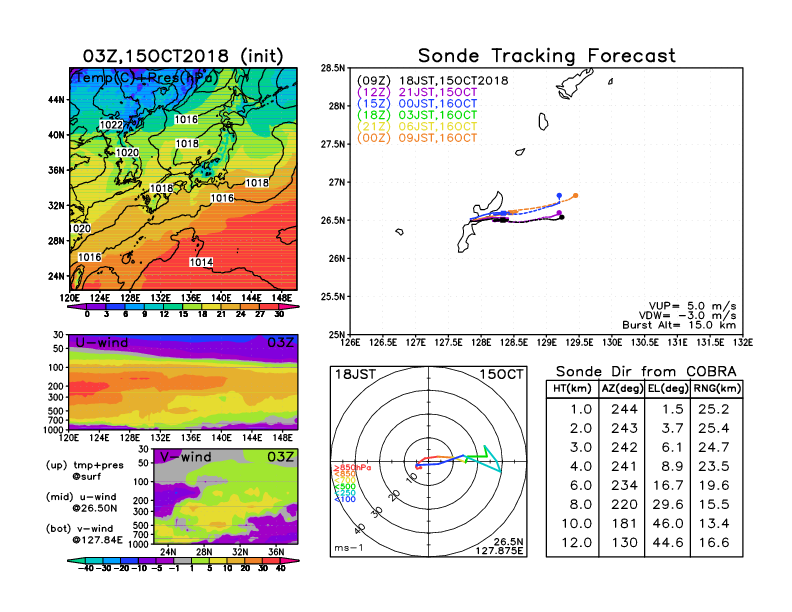Click the '(bot) v-wind' description text
Image resolution: width=792 pixels, height=612 pixels.
coord(79,529)
